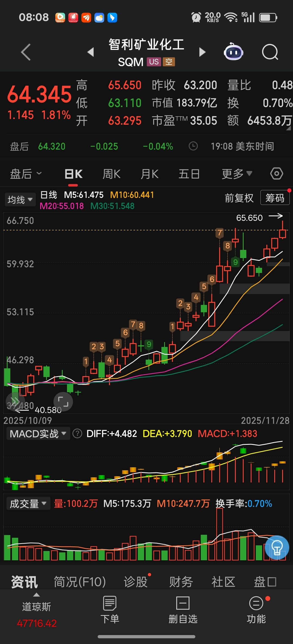Toggle the 筹码 chip distribution button

click(275, 198)
